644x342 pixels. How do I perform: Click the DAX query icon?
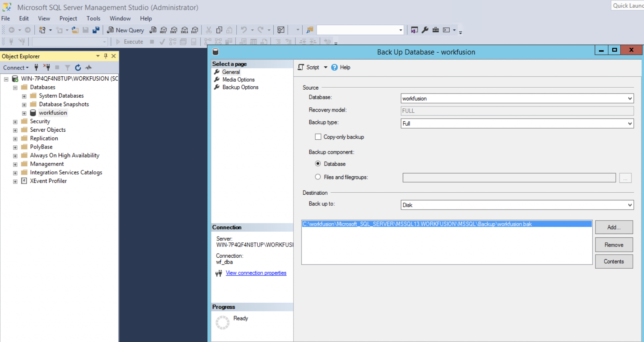coord(195,30)
